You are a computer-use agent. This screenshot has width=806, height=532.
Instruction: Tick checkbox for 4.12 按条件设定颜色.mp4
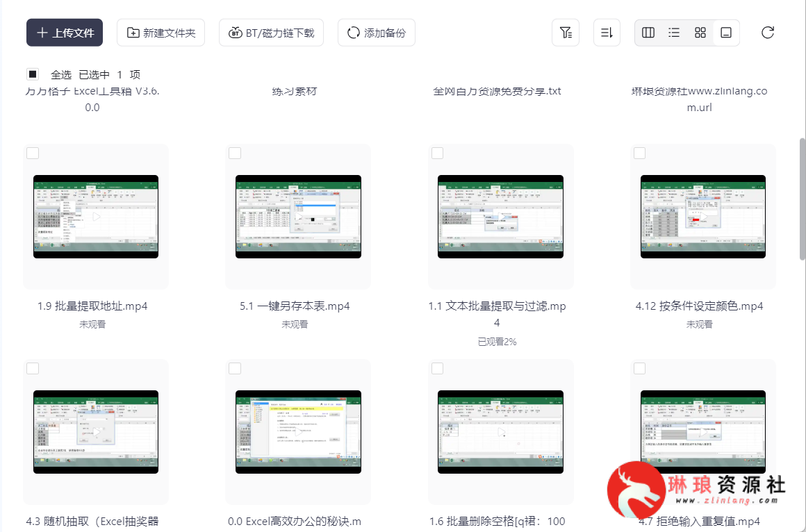pyautogui.click(x=639, y=153)
